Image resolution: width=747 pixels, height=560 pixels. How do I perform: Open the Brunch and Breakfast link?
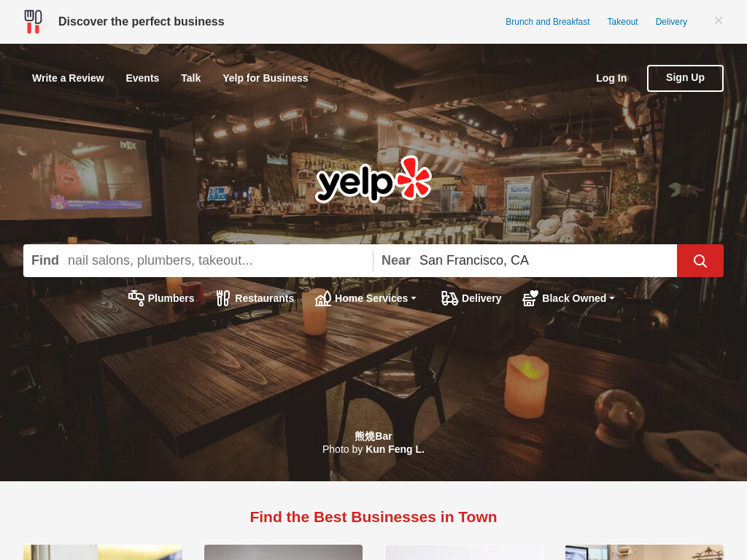pos(547,22)
